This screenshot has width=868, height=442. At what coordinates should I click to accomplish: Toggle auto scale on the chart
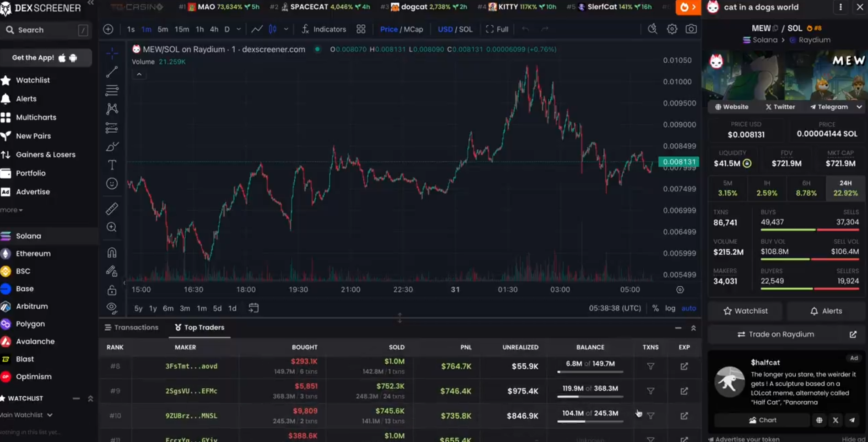(688, 308)
